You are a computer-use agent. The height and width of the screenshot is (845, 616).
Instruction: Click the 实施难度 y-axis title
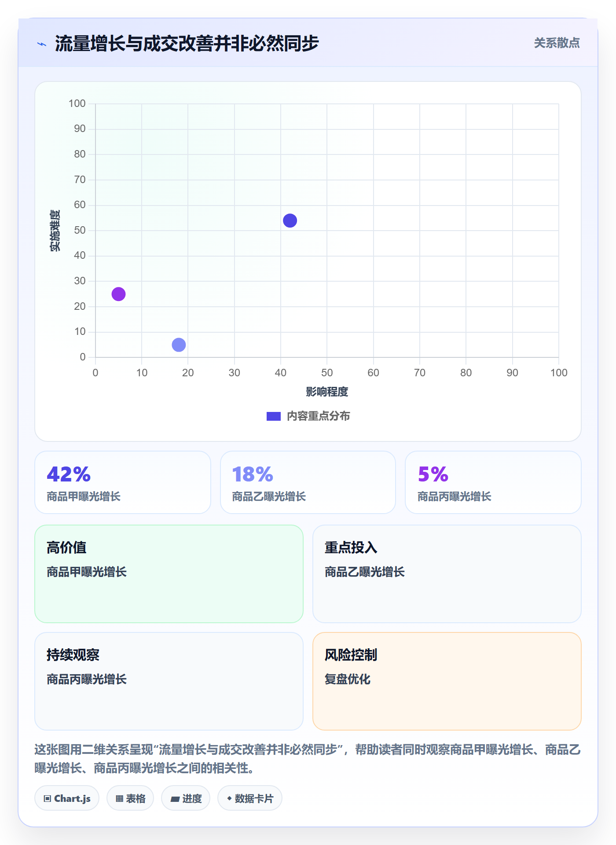point(55,231)
